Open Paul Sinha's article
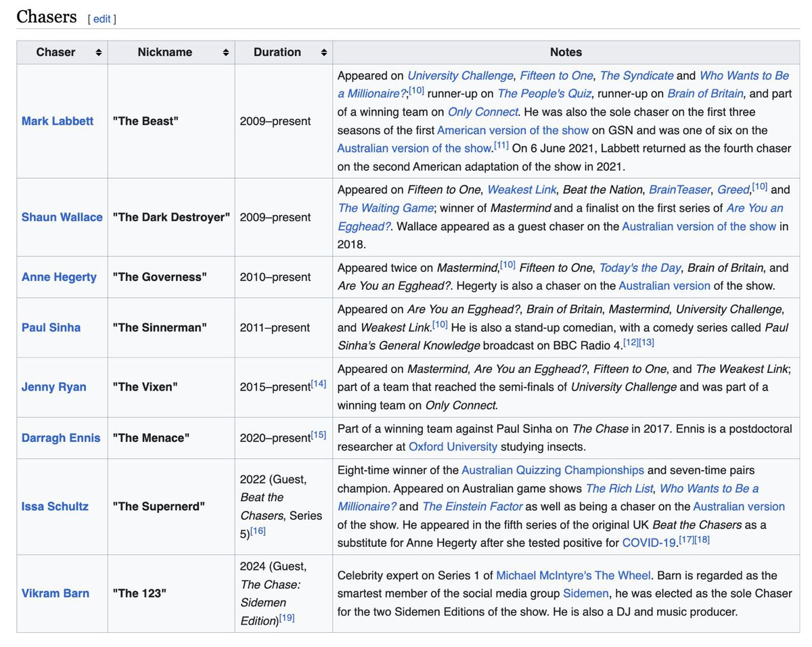Image resolution: width=812 pixels, height=647 pixels. click(x=51, y=328)
